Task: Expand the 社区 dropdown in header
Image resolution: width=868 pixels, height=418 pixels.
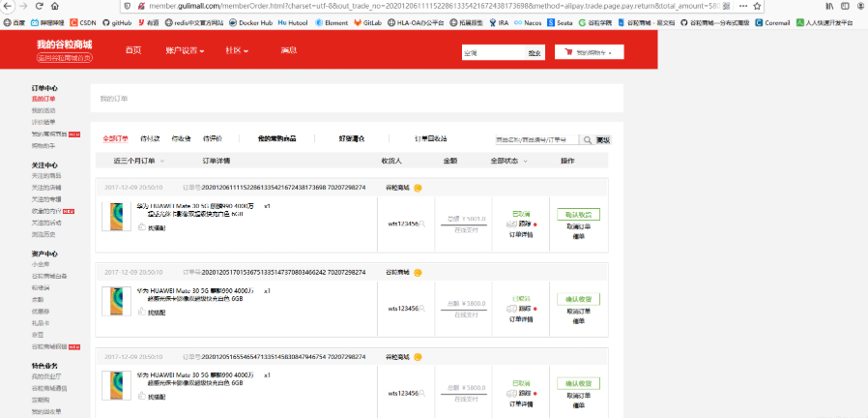Action: [237, 50]
